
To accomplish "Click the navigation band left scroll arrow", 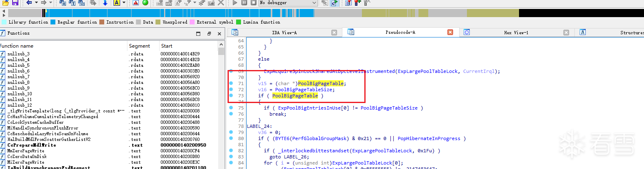I will 4,11.
